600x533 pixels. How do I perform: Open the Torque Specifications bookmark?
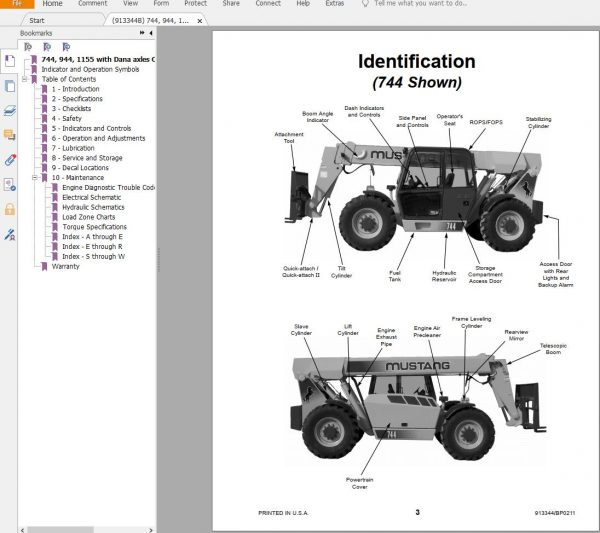95,227
